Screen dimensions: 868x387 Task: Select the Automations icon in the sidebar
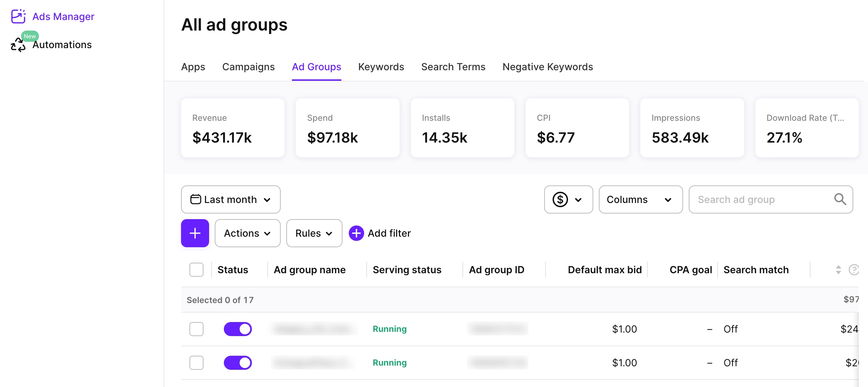click(x=18, y=45)
